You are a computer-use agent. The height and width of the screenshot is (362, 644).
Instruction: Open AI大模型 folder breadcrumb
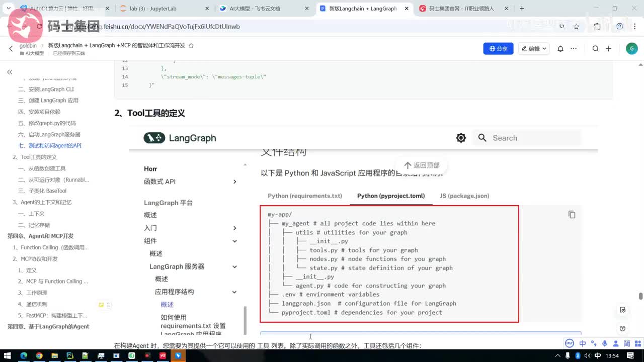coord(32,53)
